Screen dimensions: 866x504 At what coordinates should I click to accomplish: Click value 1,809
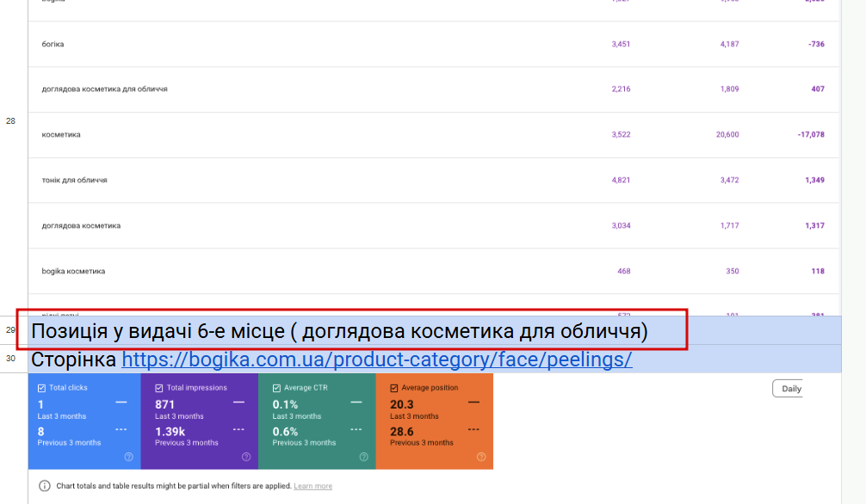tap(729, 89)
